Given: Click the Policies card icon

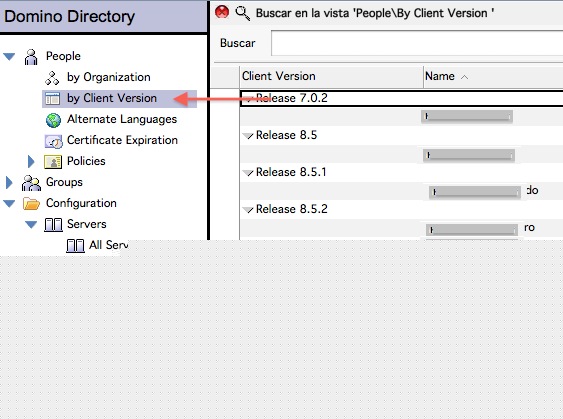Looking at the screenshot, I should pos(53,162).
